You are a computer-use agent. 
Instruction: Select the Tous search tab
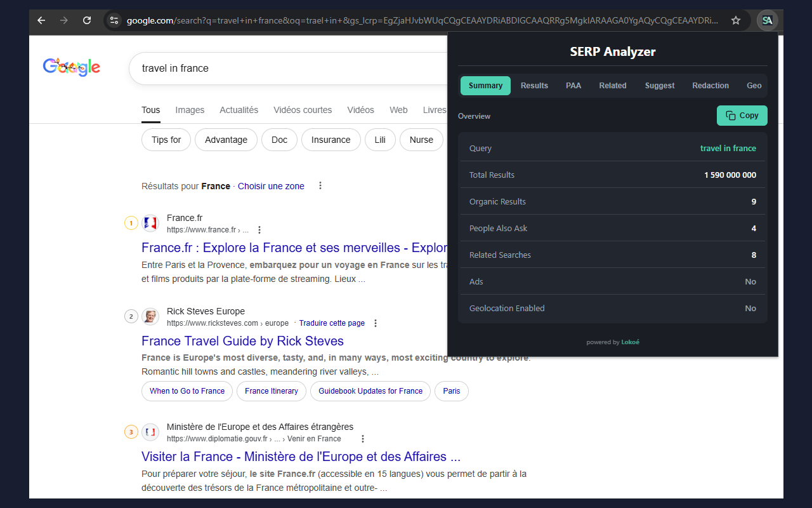tap(150, 110)
